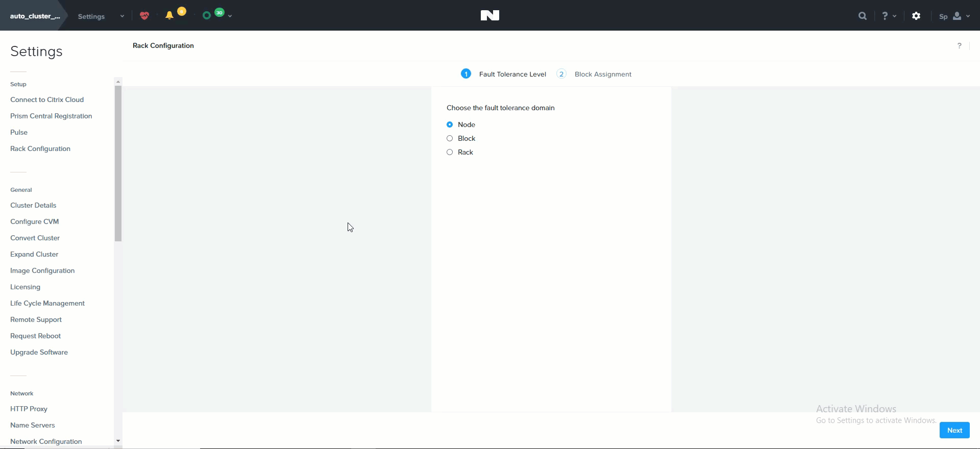Select the Node fault tolerance option
The width and height of the screenshot is (980, 449).
[450, 124]
